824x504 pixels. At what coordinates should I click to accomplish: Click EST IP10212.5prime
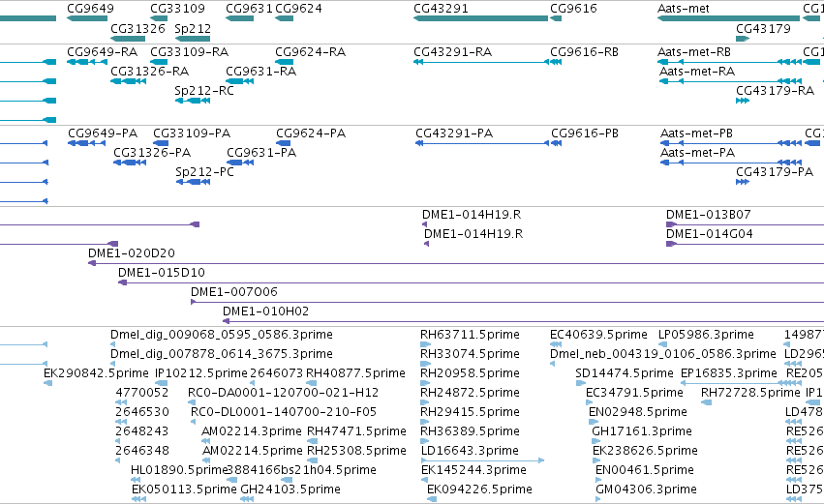coord(201,373)
